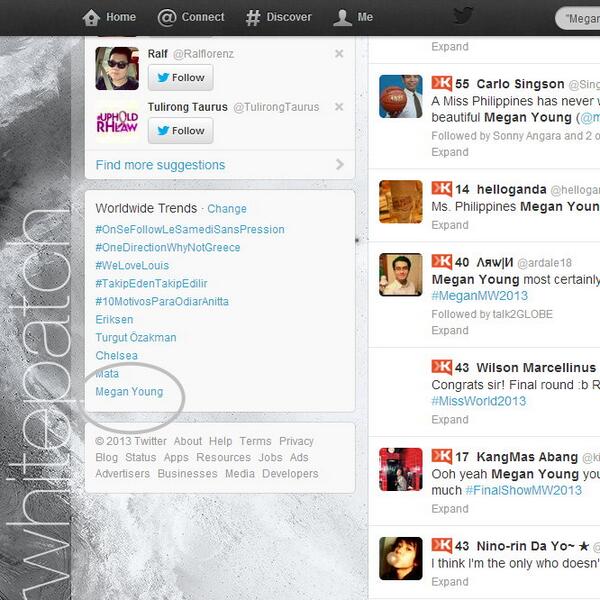
Task: Expand KangMas Abang's tweet
Action: (x=450, y=509)
